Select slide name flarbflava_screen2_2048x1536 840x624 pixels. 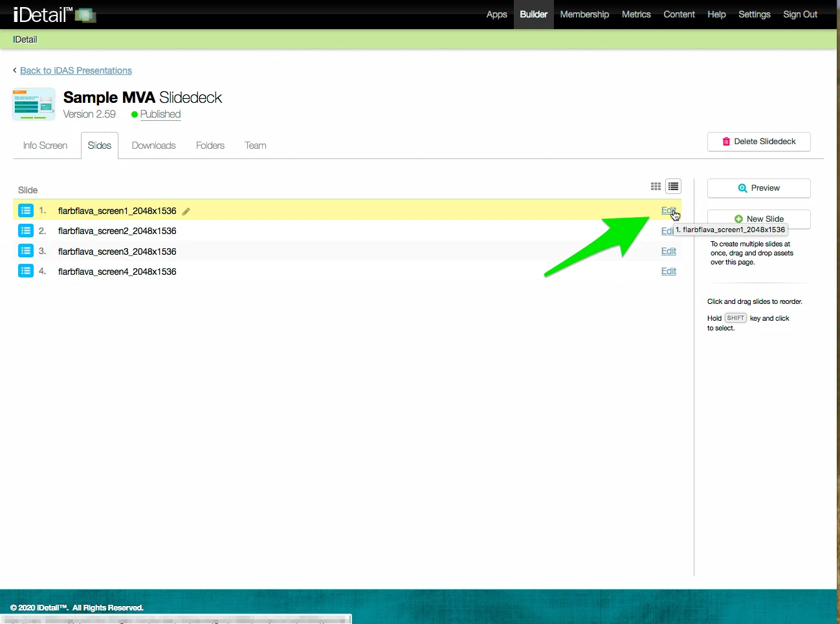[x=117, y=231]
